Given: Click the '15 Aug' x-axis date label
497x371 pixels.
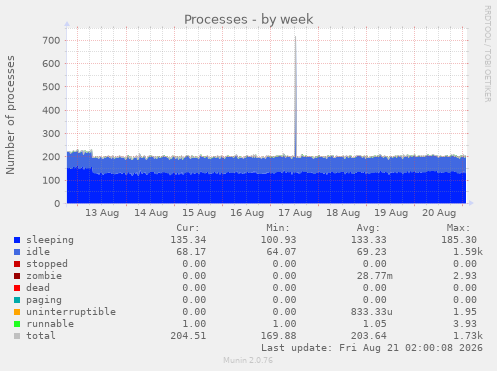Looking at the screenshot, I should point(199,213).
